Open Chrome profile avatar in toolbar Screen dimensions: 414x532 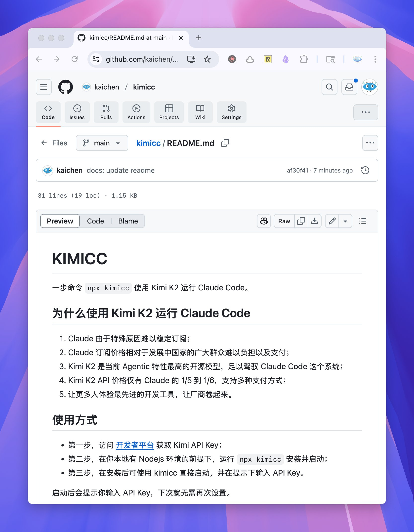(357, 59)
